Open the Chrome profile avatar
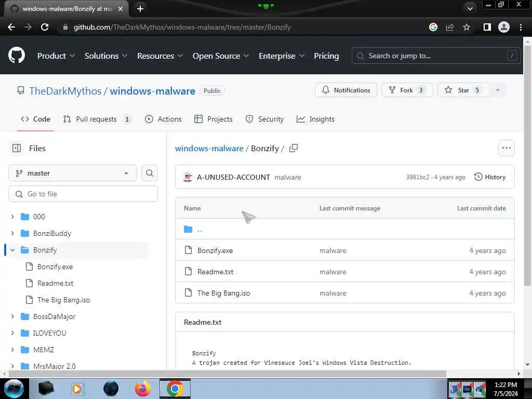The width and height of the screenshot is (532, 399). click(x=504, y=27)
